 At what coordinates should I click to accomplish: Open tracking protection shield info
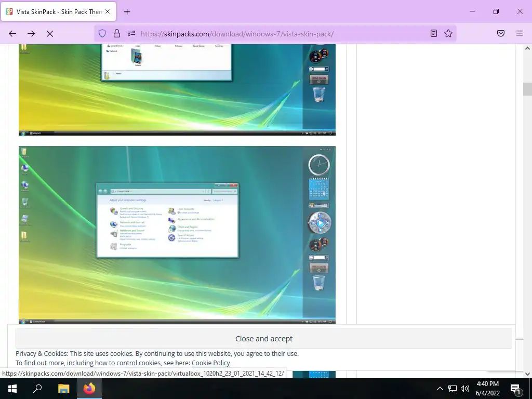[x=102, y=33]
